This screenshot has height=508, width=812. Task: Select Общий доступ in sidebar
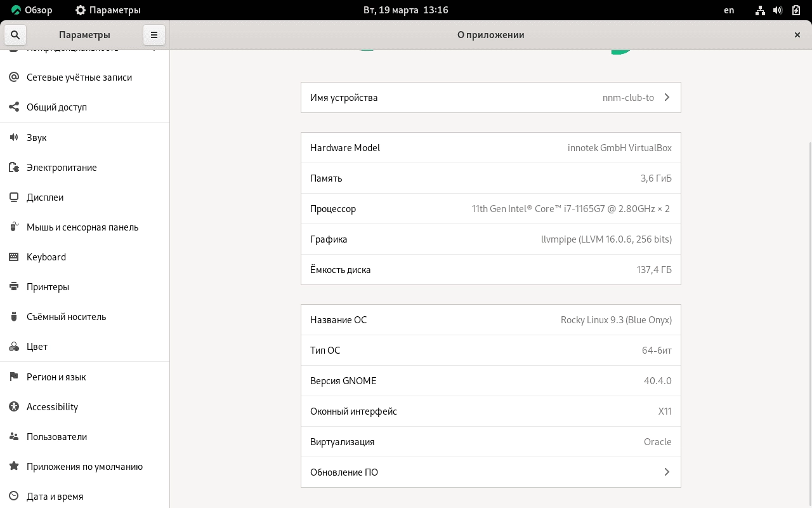(x=85, y=107)
